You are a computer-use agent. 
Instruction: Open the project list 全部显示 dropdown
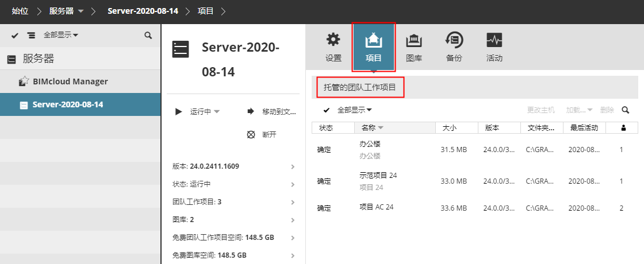(355, 110)
